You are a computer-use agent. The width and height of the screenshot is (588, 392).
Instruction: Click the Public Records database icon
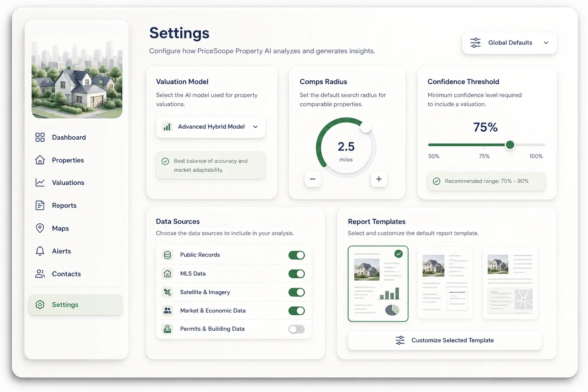coord(167,255)
